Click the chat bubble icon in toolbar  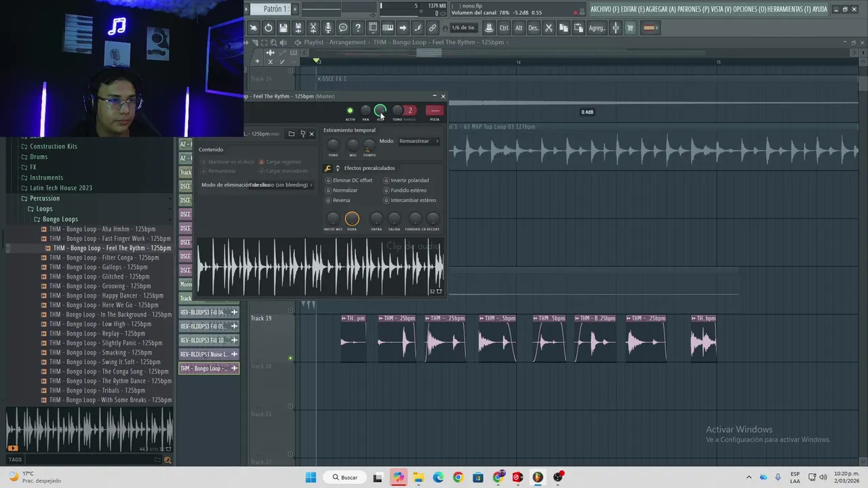pyautogui.click(x=343, y=28)
